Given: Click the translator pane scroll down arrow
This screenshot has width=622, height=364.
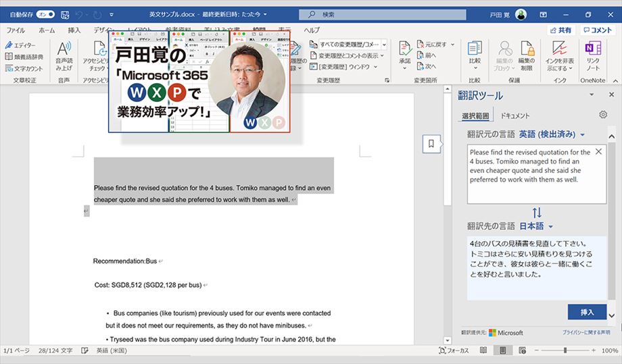Looking at the screenshot, I should click(x=612, y=316).
